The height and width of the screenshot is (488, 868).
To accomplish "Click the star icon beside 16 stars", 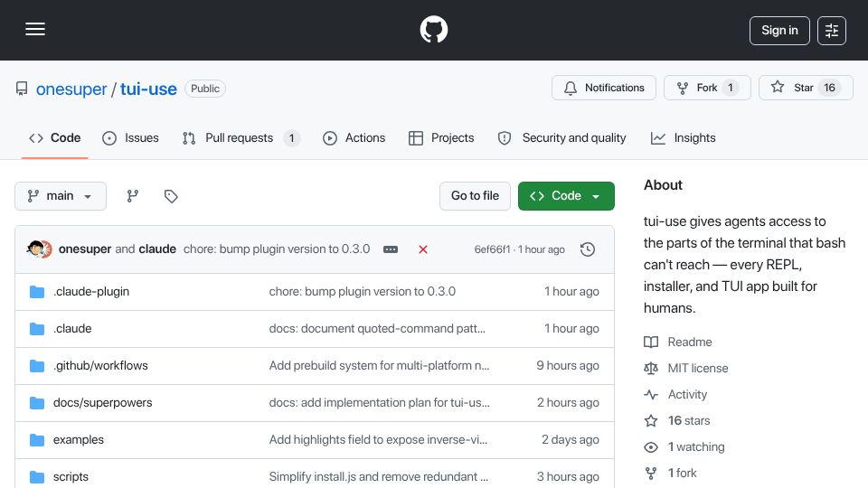I will click(651, 421).
